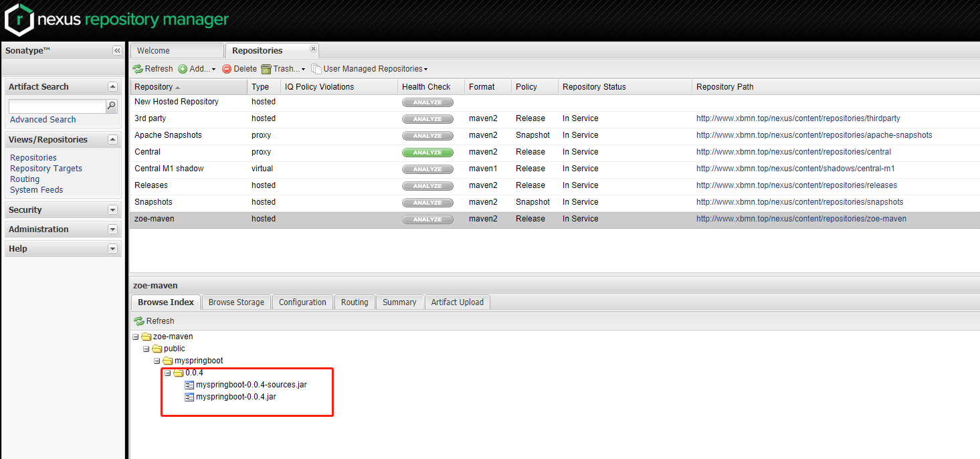Screen dimensions: 980x459
Task: Collapse the 0.0.4 tree node
Action: pyautogui.click(x=168, y=373)
